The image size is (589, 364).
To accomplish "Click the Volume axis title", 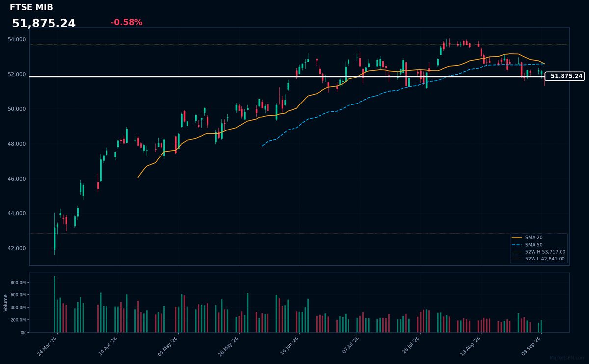I will click(6, 303).
